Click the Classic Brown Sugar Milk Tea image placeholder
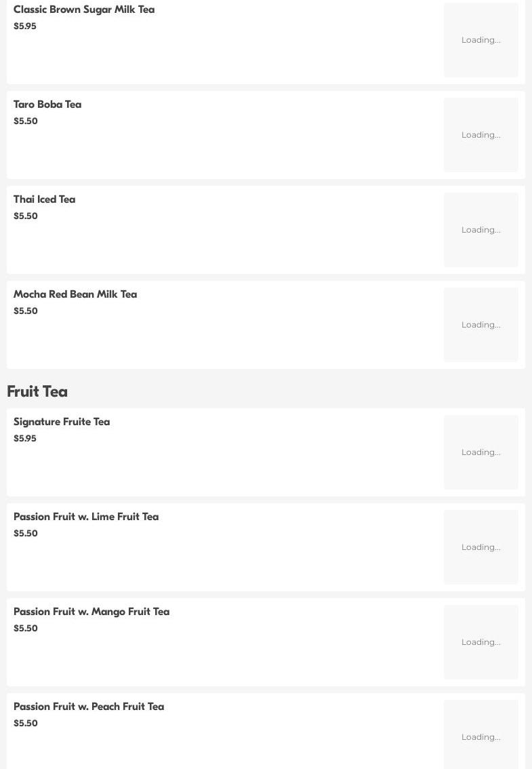Screen dimensions: 532x769 click(480, 40)
